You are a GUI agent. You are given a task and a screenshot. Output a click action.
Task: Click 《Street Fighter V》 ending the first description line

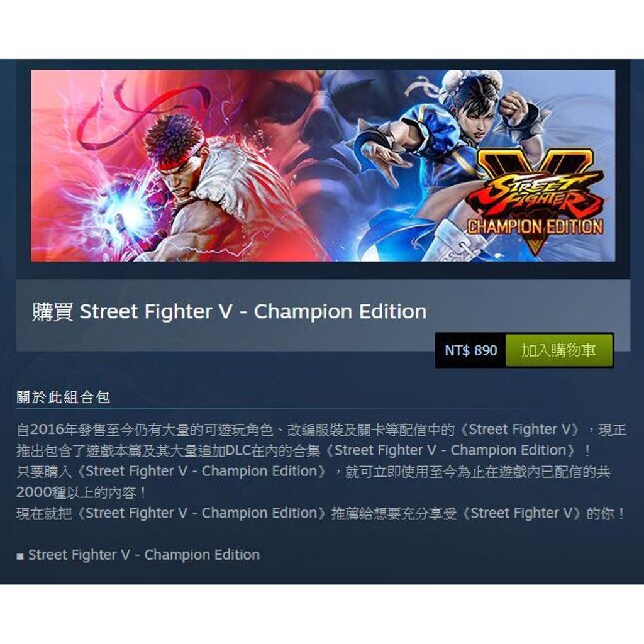click(x=520, y=430)
